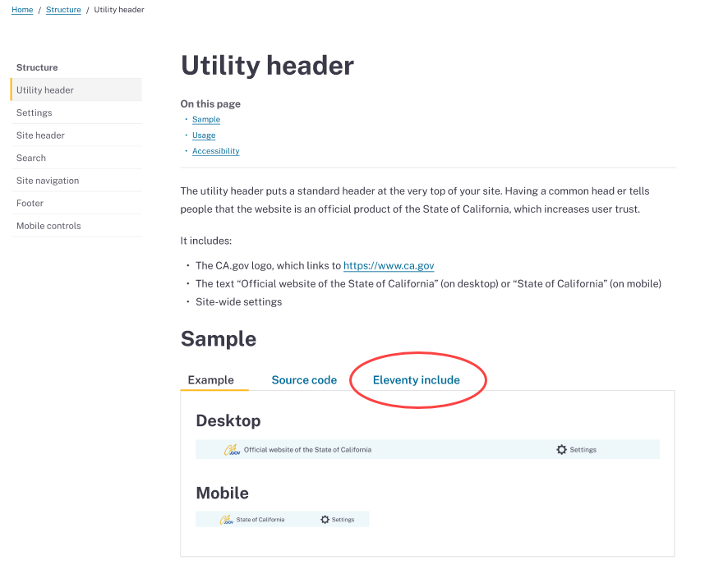Click the Home breadcrumb link
Image resolution: width=728 pixels, height=574 pixels.
point(22,9)
